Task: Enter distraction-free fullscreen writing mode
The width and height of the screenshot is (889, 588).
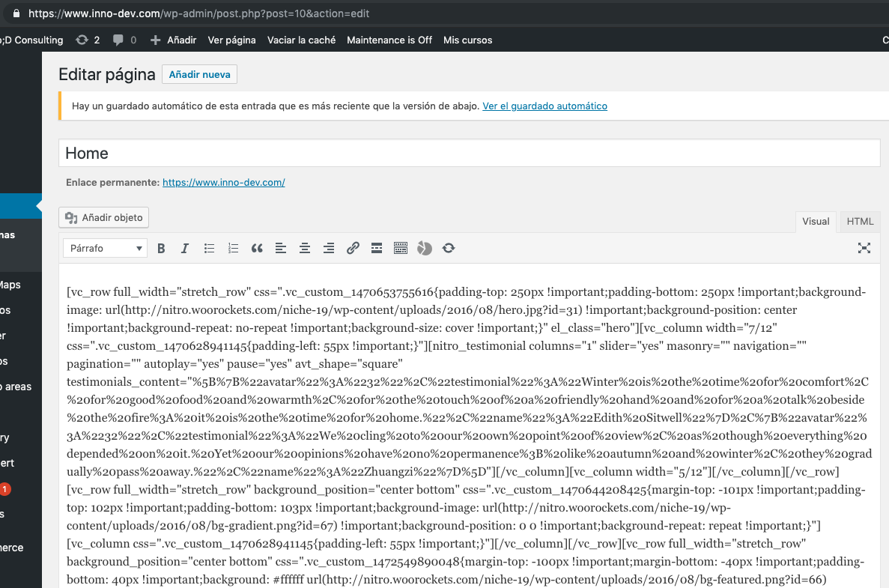Action: (x=864, y=248)
